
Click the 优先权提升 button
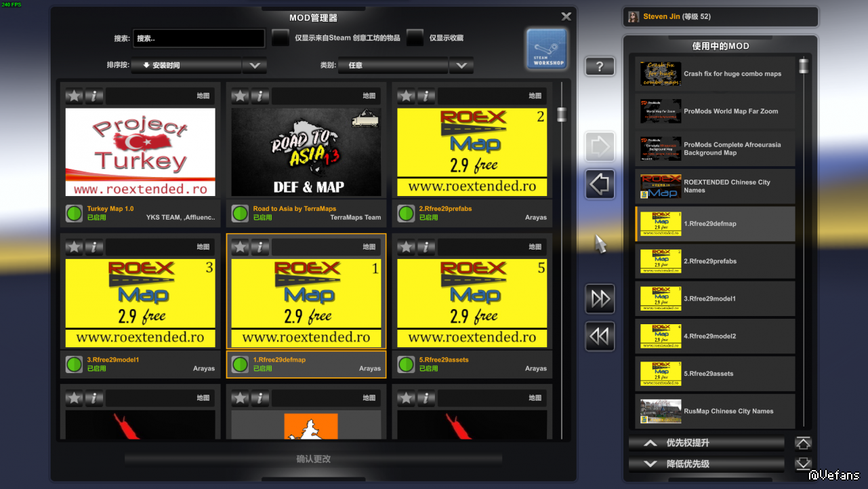[707, 443]
